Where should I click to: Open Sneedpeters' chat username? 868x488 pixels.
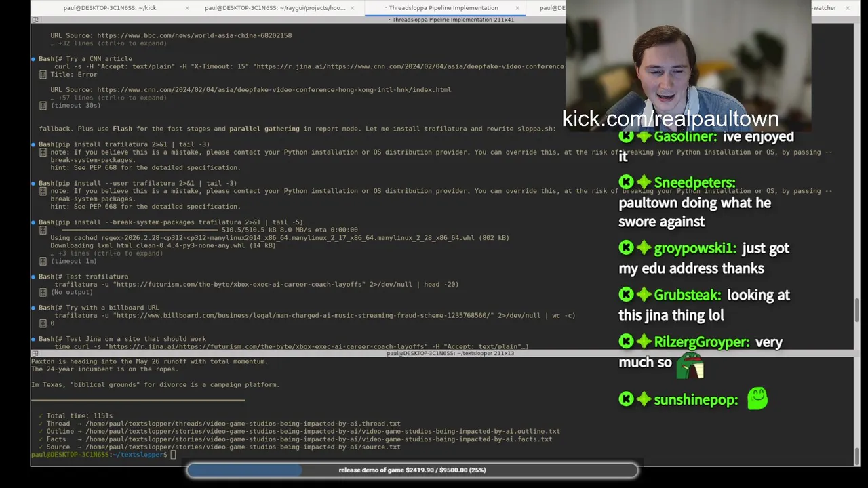tap(694, 183)
